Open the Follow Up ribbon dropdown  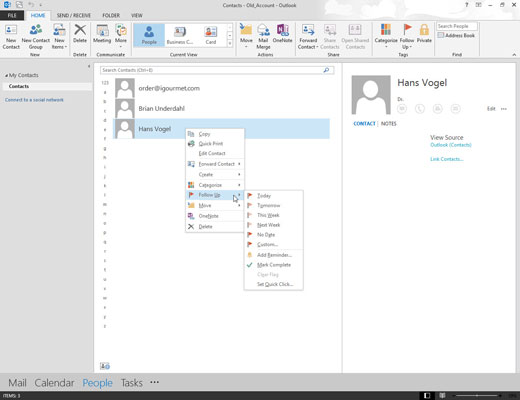coord(407,37)
